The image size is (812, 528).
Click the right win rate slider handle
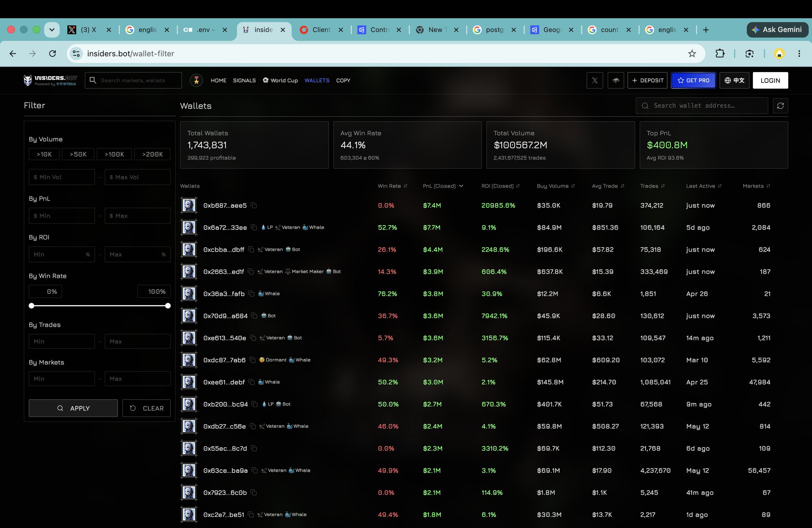tap(168, 306)
